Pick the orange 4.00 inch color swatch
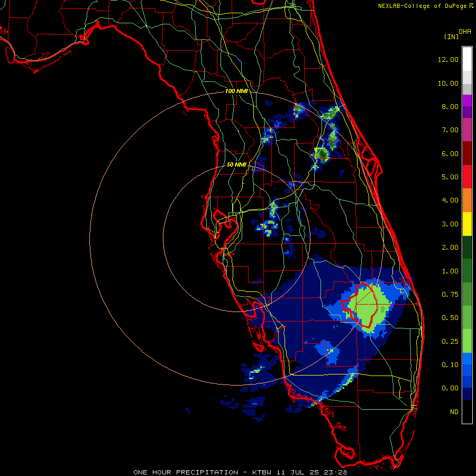This screenshot has width=476, height=476. pyautogui.click(x=467, y=200)
